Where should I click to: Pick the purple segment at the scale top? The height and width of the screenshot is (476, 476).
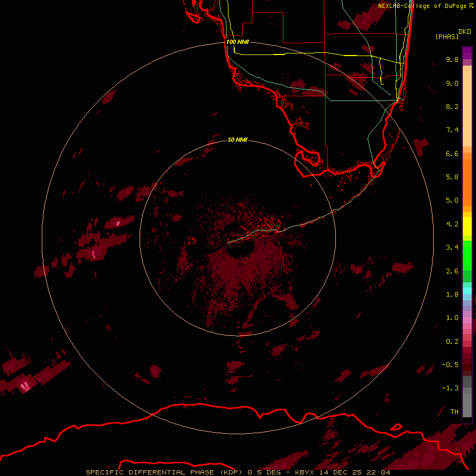coord(467,53)
